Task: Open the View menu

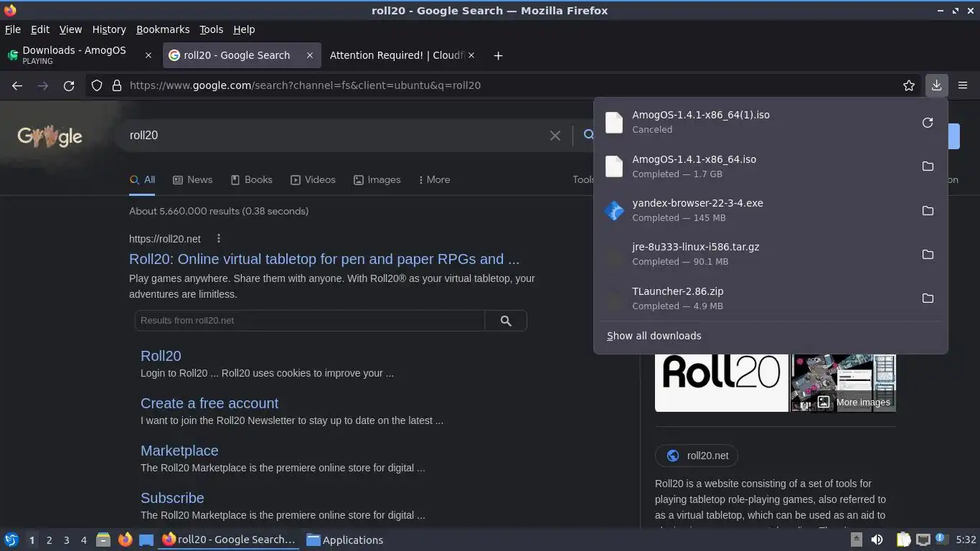Action: pos(70,29)
